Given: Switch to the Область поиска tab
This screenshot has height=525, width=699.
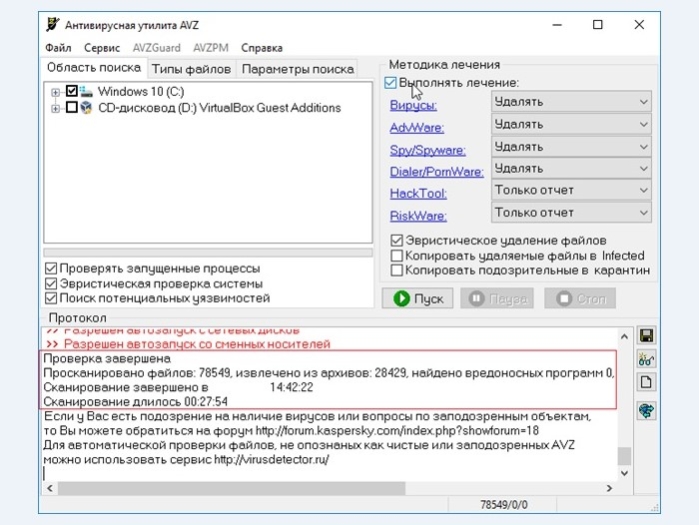Looking at the screenshot, I should (94, 68).
